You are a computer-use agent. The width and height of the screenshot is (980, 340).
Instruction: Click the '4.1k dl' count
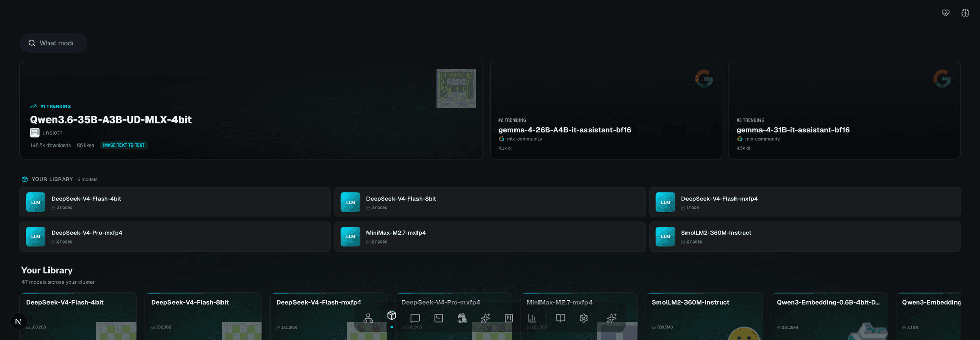pyautogui.click(x=505, y=148)
